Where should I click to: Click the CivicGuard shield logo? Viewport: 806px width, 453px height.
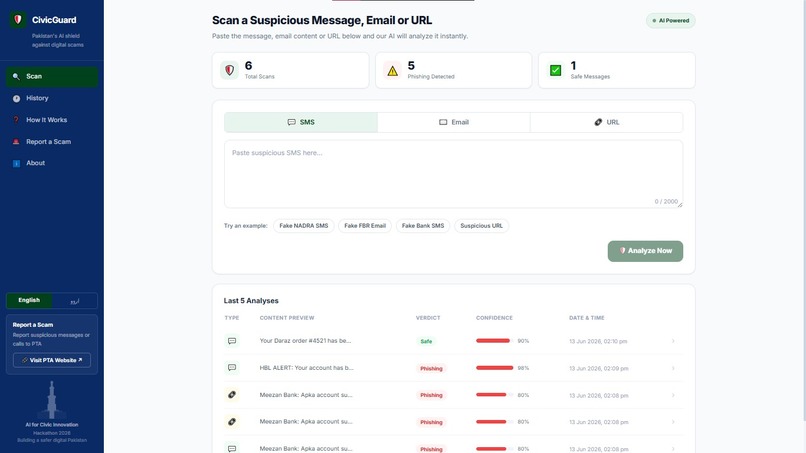(x=18, y=20)
